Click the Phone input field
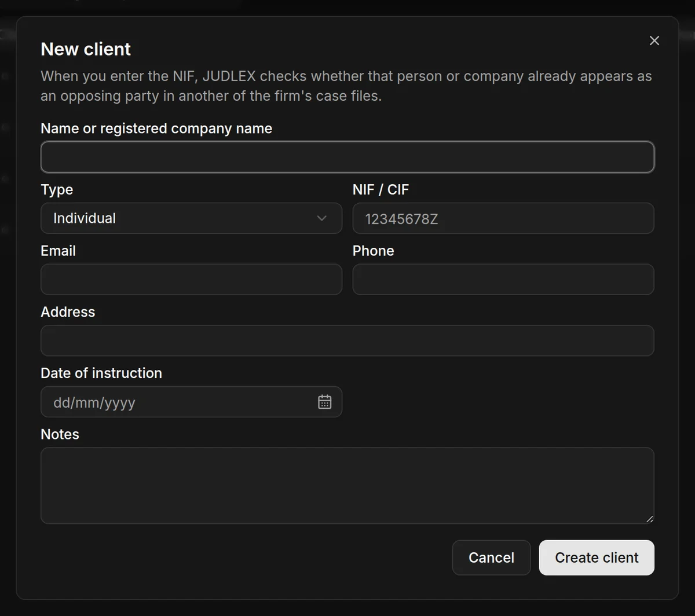 click(503, 280)
